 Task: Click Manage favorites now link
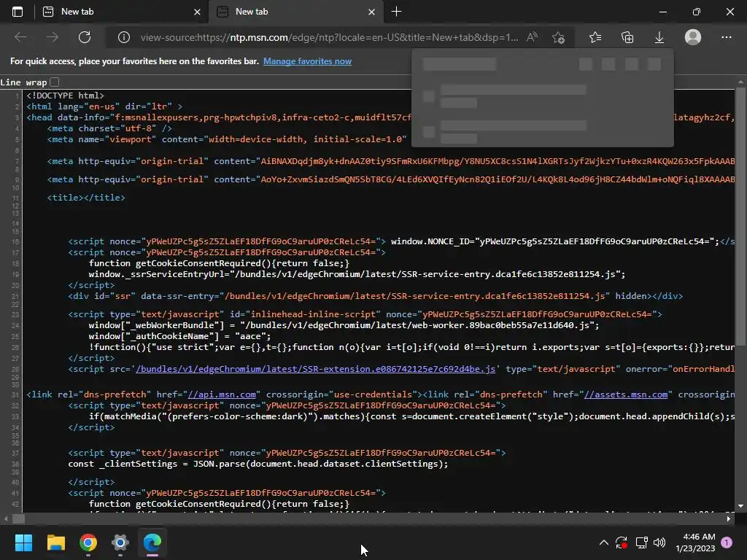[x=307, y=61]
